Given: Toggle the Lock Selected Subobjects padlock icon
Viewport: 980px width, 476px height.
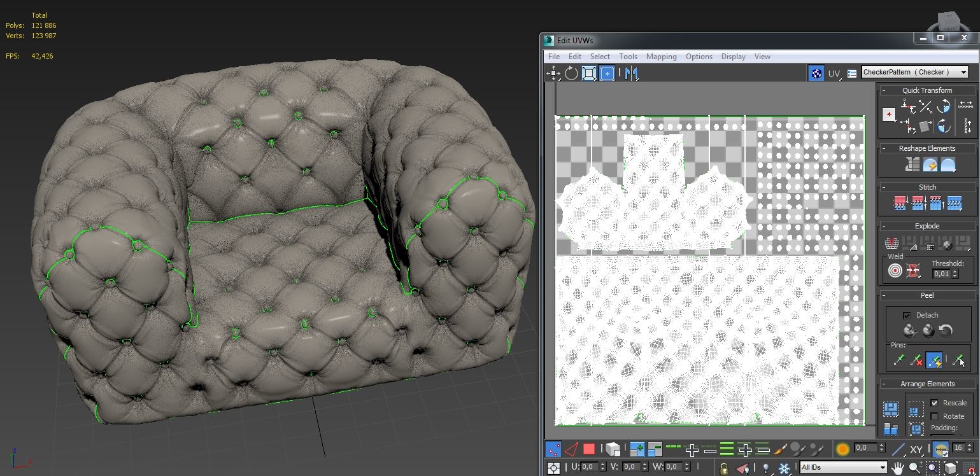Looking at the screenshot, I should pos(724,468).
